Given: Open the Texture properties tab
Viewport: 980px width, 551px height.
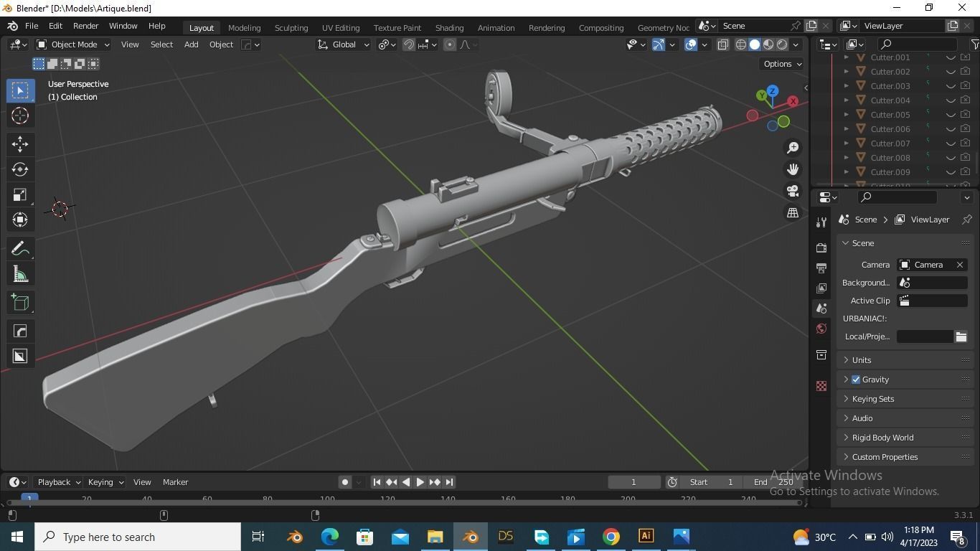Looking at the screenshot, I should pos(821,386).
